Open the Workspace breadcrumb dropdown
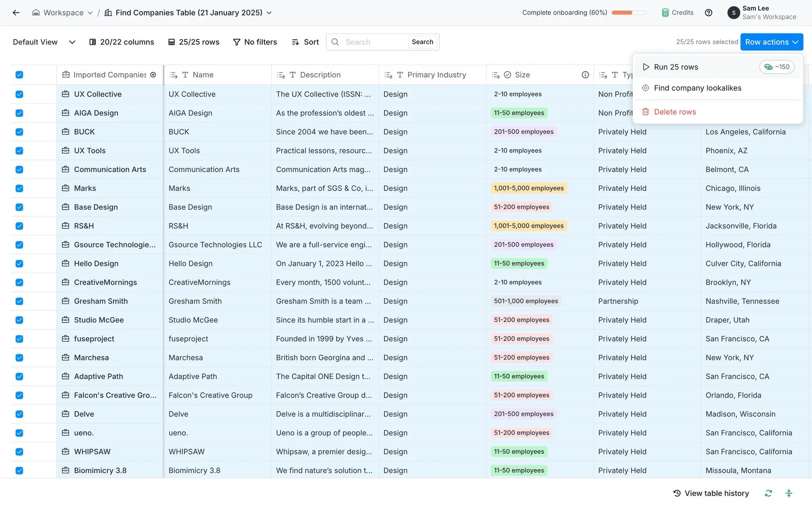812x508 pixels. [x=63, y=13]
